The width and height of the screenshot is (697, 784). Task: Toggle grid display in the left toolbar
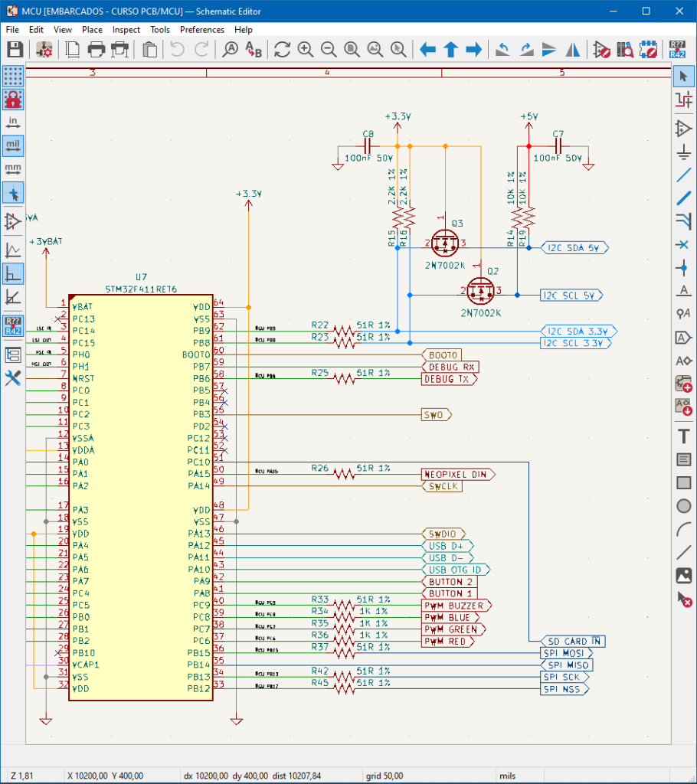coord(13,77)
